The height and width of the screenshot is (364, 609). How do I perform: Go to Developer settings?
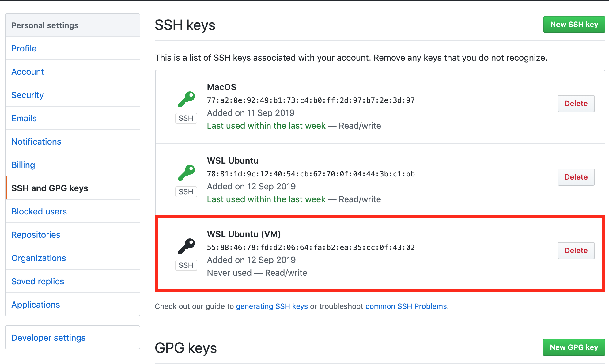pos(48,337)
